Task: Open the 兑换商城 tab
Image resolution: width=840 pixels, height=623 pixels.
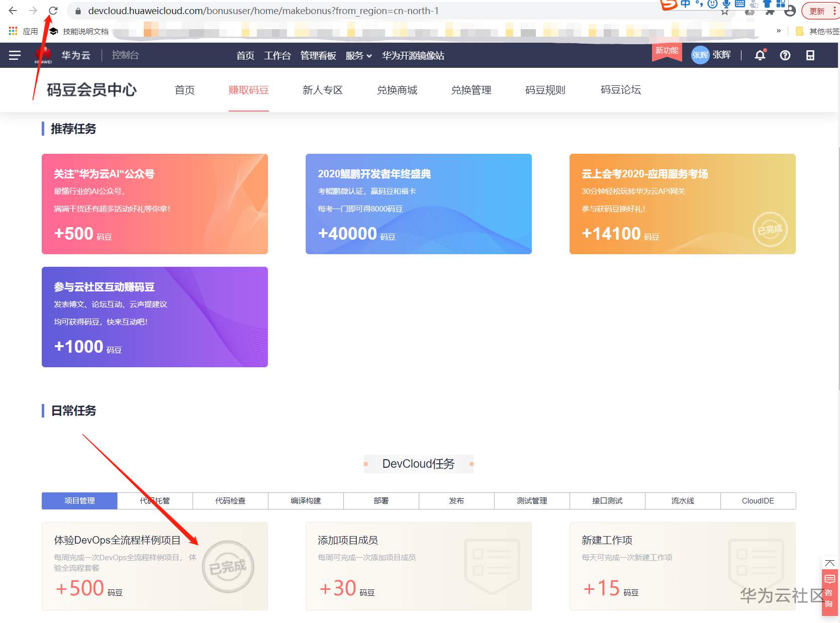Action: [397, 90]
